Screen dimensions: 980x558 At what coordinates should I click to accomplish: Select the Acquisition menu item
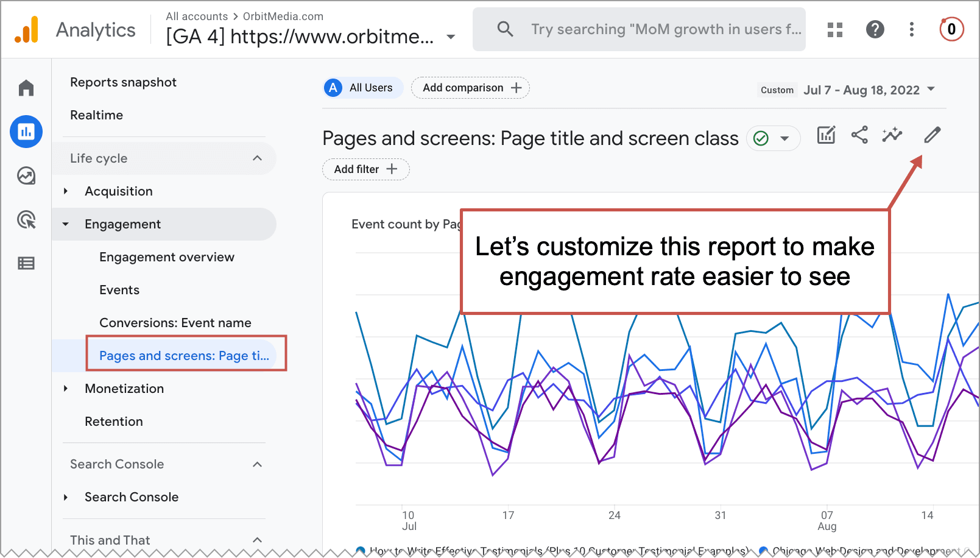[119, 191]
